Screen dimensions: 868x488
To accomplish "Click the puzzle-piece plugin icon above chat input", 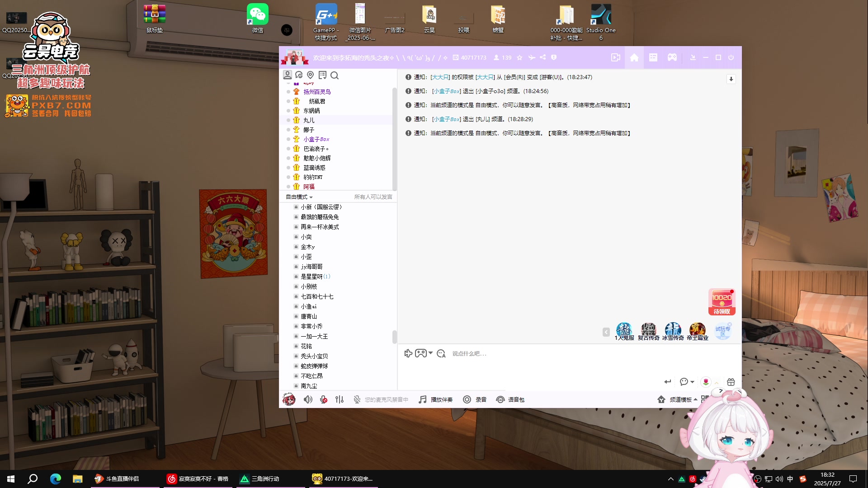I will tap(408, 353).
